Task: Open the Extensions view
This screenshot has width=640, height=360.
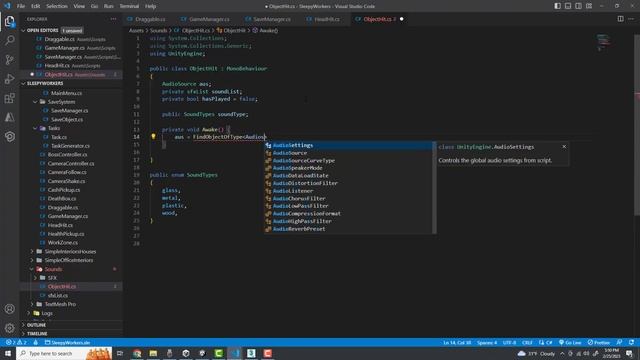Action: pos(9,98)
